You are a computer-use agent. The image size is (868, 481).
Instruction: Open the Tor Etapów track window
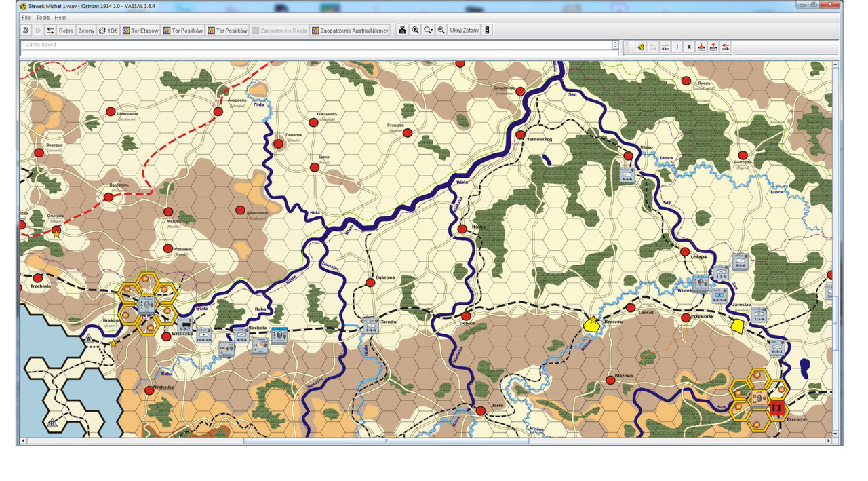coord(141,31)
